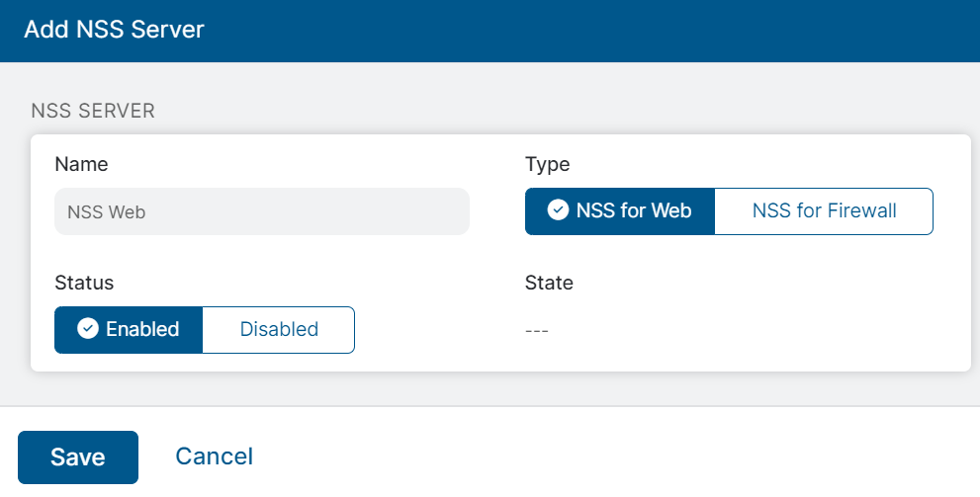Click the checkmark icon beside Enabled
The height and width of the screenshot is (497, 980).
click(88, 329)
